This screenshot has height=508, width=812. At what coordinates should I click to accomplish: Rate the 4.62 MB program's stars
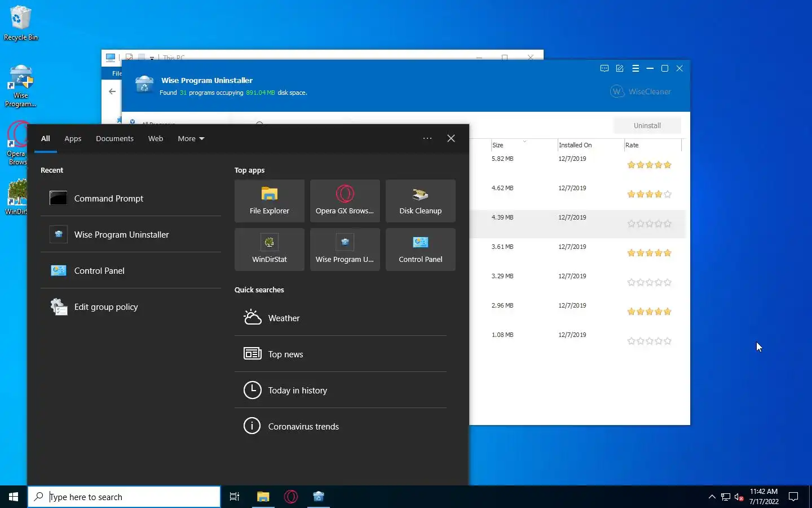point(649,194)
